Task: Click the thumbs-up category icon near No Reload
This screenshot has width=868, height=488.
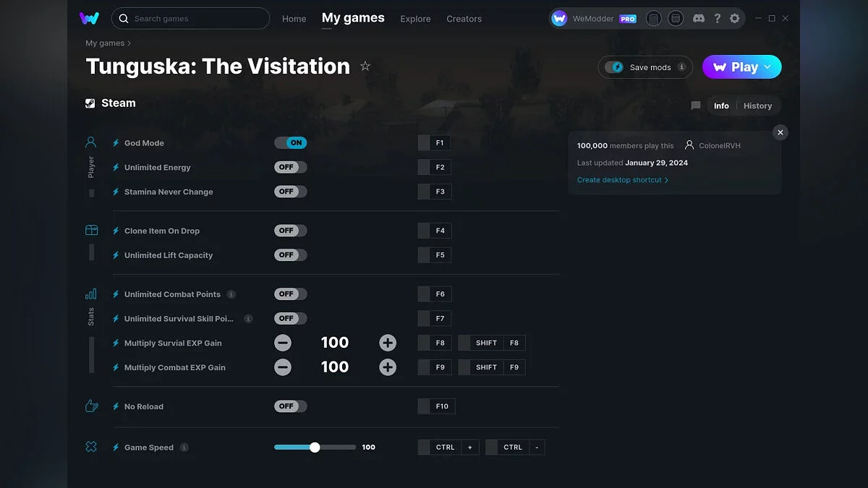Action: pos(90,406)
